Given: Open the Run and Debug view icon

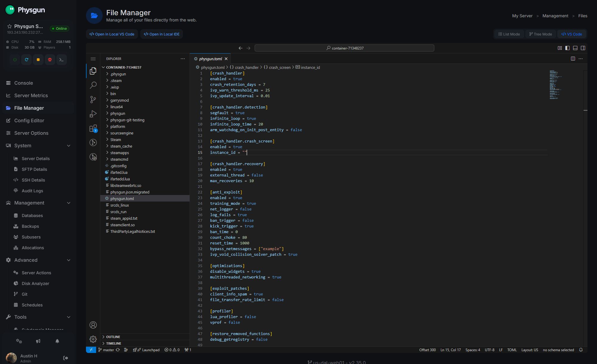Looking at the screenshot, I should tap(93, 114).
